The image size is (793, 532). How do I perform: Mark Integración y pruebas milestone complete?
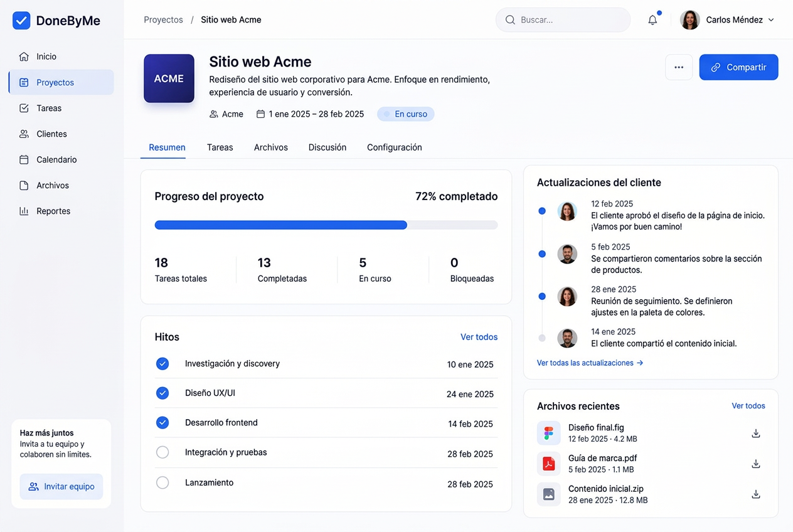pos(162,452)
